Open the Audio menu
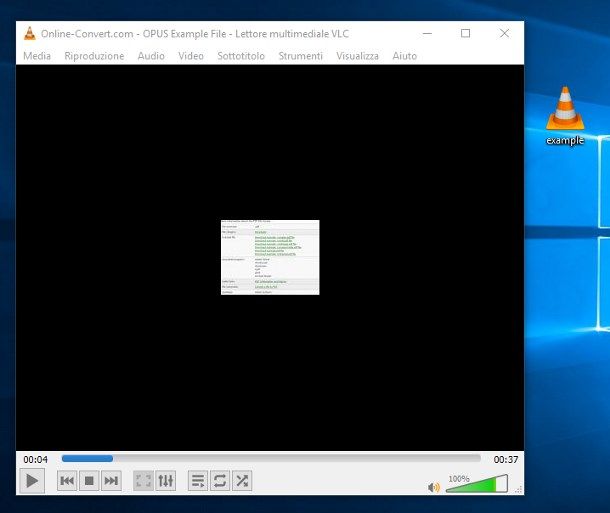The height and width of the screenshot is (513, 610). [x=151, y=56]
